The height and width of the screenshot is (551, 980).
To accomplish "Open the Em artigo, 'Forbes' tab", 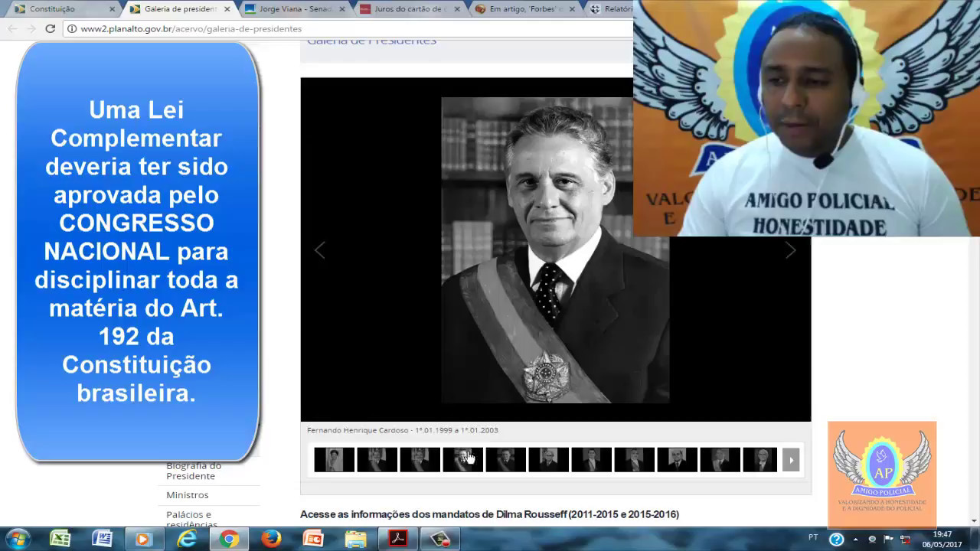I will (524, 9).
